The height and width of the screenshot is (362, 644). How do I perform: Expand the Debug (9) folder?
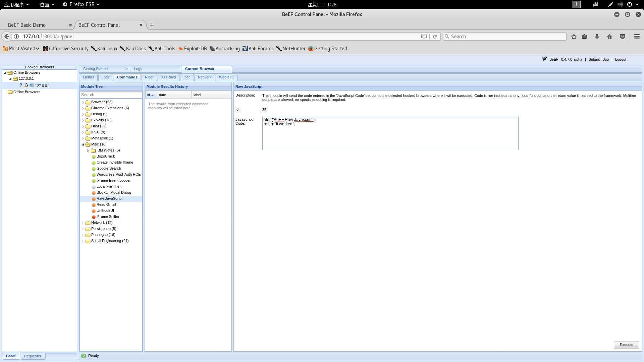[x=83, y=114]
